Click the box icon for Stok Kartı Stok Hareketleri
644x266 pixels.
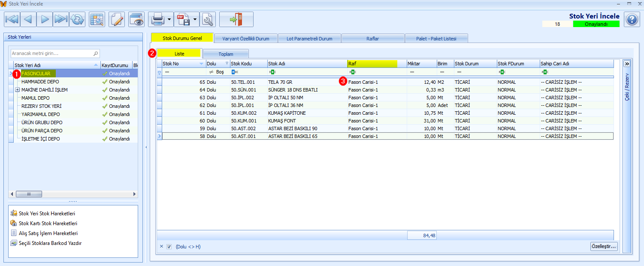[x=14, y=223]
